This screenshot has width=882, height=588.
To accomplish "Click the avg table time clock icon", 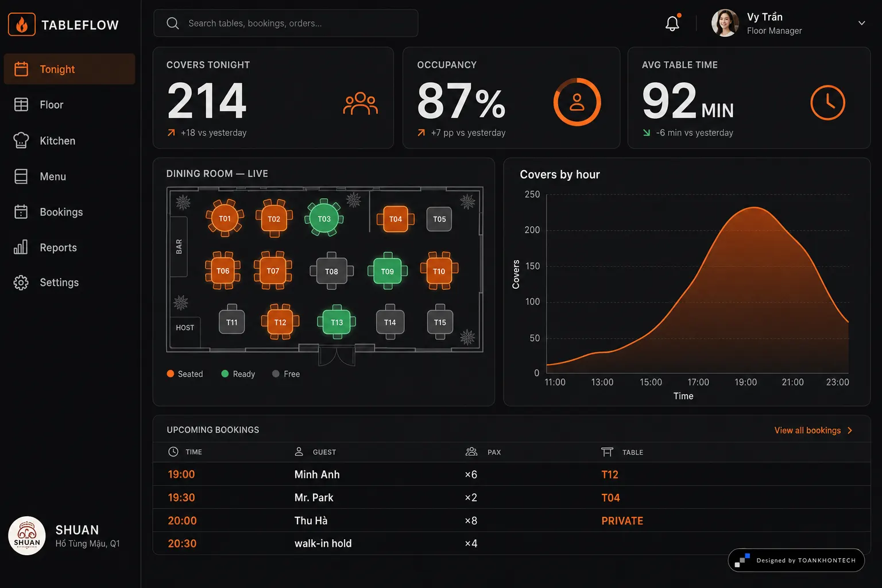I will coord(827,103).
